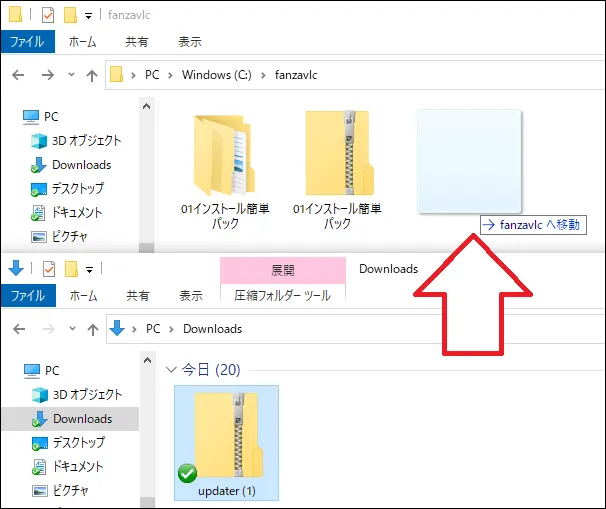The image size is (606, 509).
Task: Open File tab in Downloads window
Action: point(28,296)
